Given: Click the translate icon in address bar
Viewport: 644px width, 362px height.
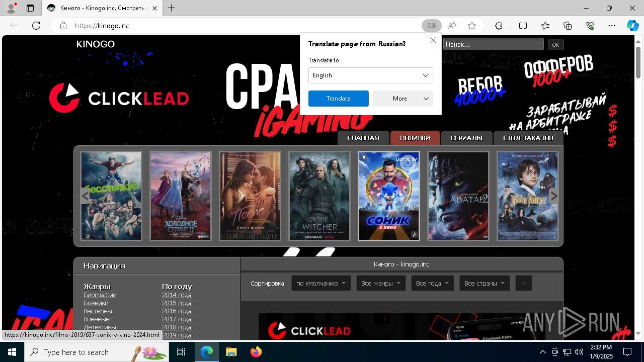Looking at the screenshot, I should click(x=431, y=26).
